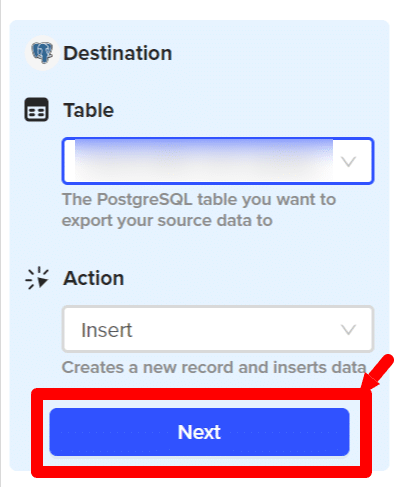409x487 pixels.
Task: Click the Action cursor-click icon
Action: pyautogui.click(x=37, y=278)
